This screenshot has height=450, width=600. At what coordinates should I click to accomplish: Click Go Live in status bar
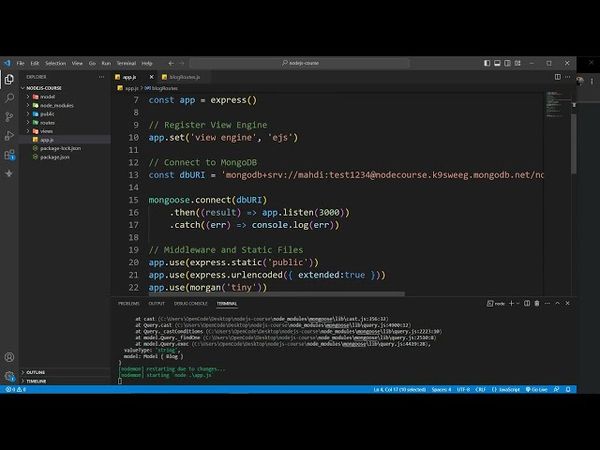pyautogui.click(x=536, y=389)
